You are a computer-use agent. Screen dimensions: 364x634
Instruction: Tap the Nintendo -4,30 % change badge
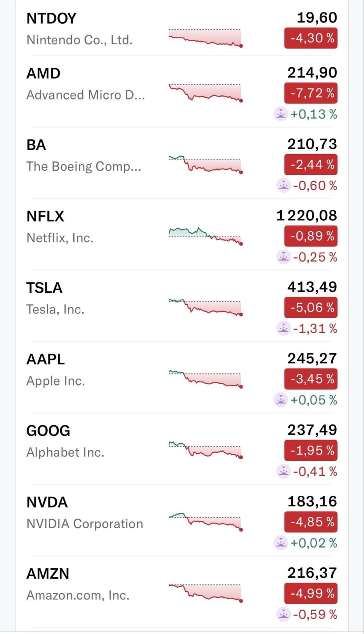311,38
